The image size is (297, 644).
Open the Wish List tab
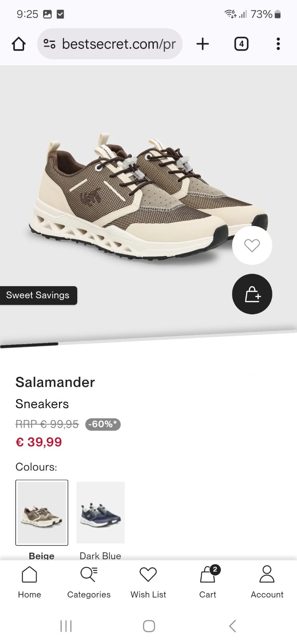pyautogui.click(x=148, y=582)
